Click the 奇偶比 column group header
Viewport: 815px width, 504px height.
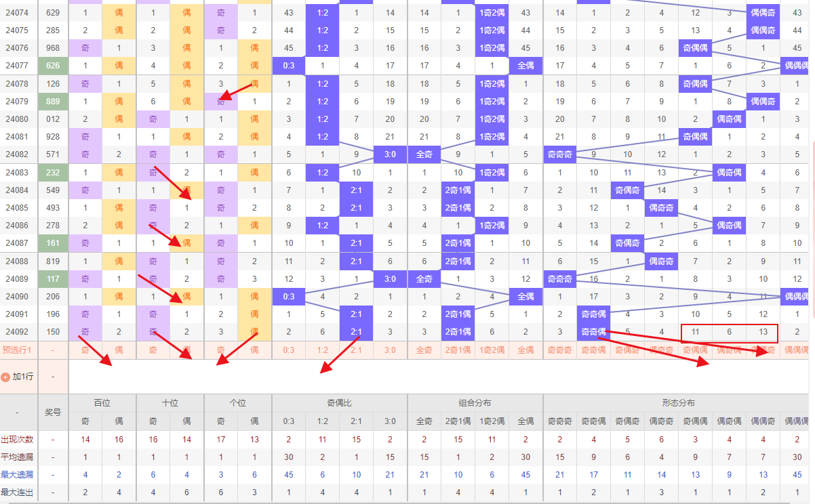pyautogui.click(x=339, y=403)
